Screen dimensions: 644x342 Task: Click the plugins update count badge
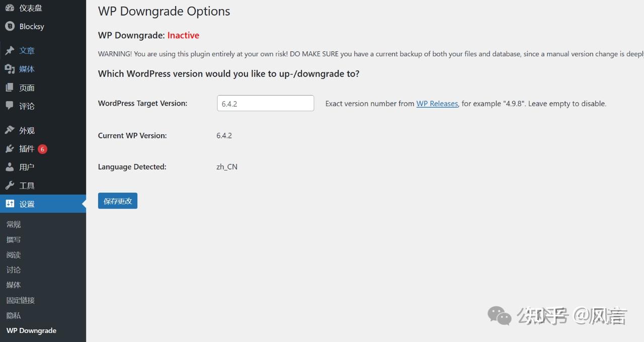[42, 149]
